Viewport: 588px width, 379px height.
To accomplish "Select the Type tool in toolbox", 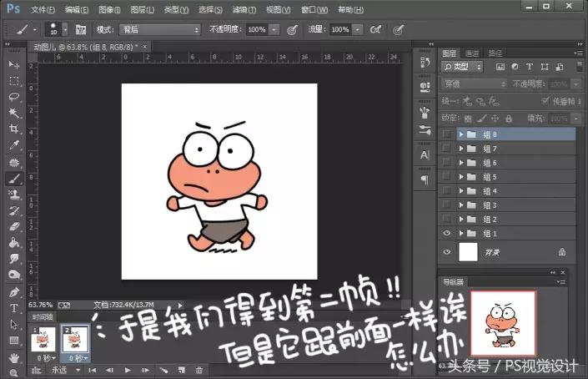I will pos(14,308).
